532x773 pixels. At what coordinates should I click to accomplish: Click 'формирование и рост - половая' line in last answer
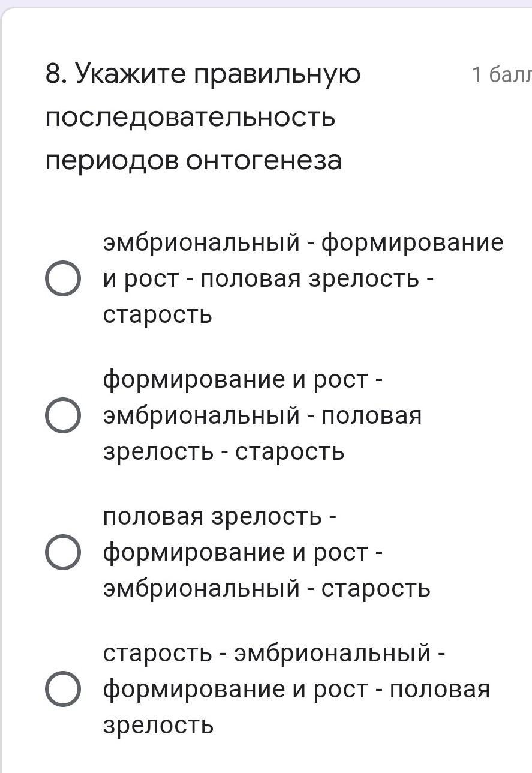click(296, 689)
